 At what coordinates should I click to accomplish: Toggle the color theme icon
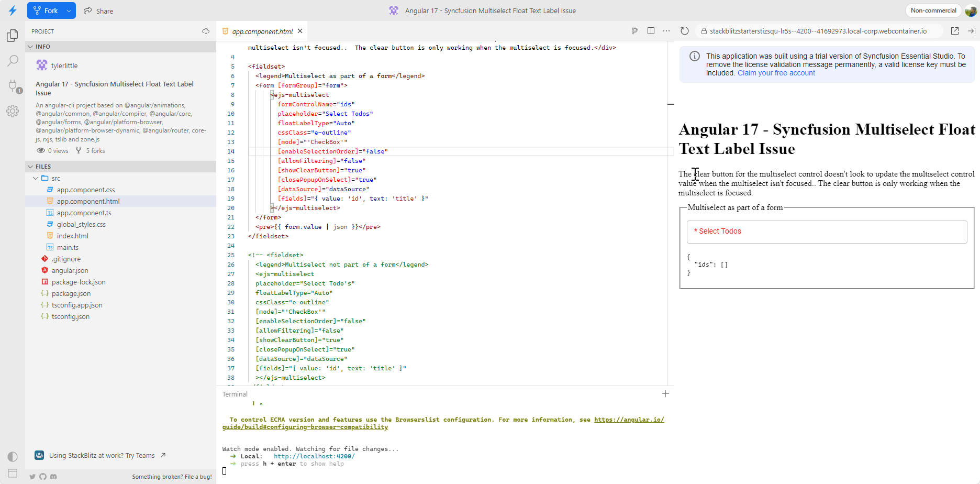coord(13,456)
